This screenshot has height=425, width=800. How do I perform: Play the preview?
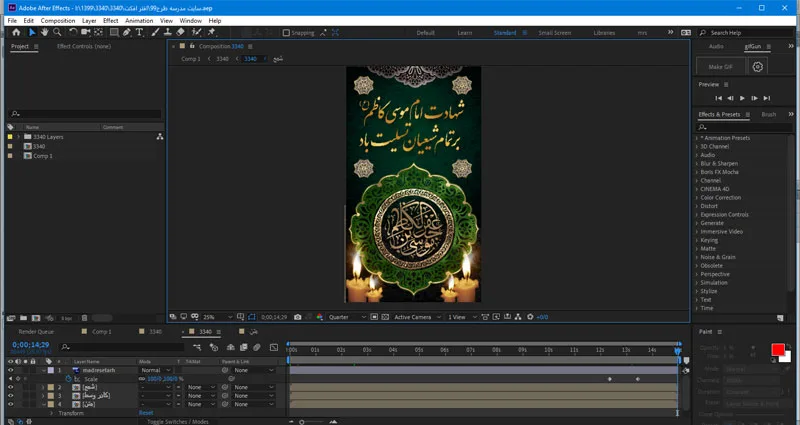[x=742, y=98]
